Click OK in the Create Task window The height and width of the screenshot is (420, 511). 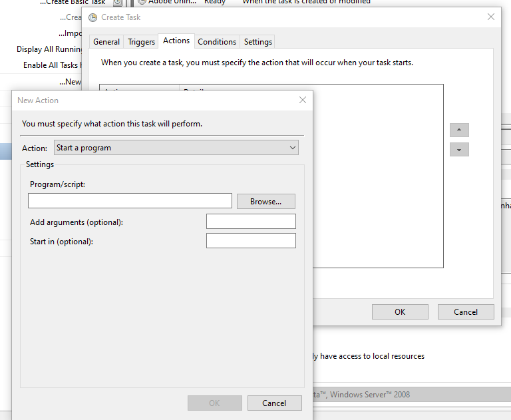coord(400,312)
